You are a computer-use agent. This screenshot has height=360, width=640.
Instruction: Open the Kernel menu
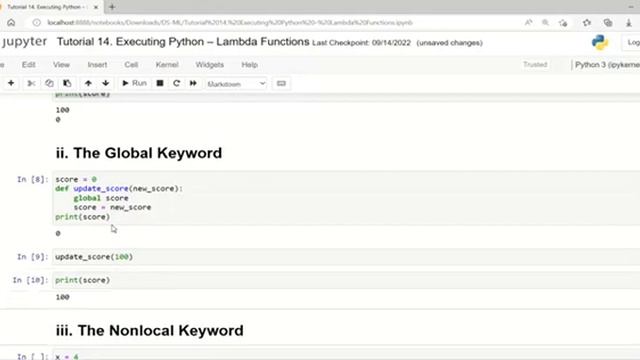pyautogui.click(x=167, y=64)
